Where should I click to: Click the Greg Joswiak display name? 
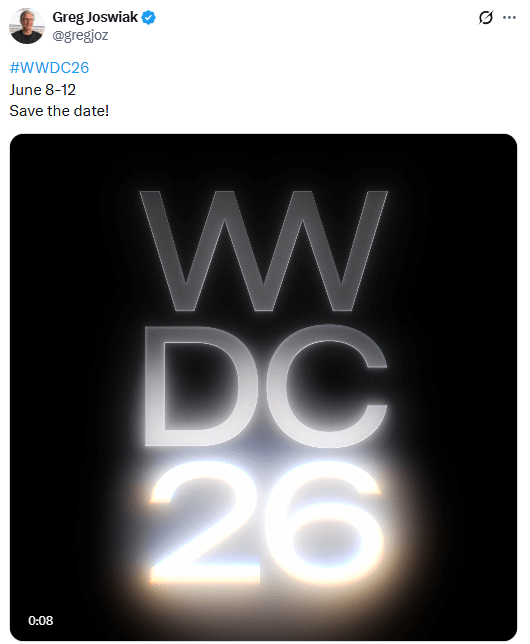pyautogui.click(x=95, y=17)
